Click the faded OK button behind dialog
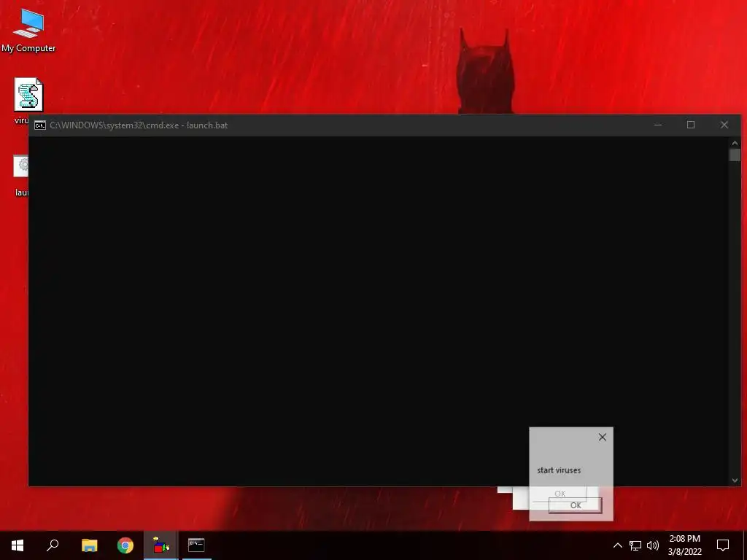This screenshot has height=560, width=747. coord(560,494)
